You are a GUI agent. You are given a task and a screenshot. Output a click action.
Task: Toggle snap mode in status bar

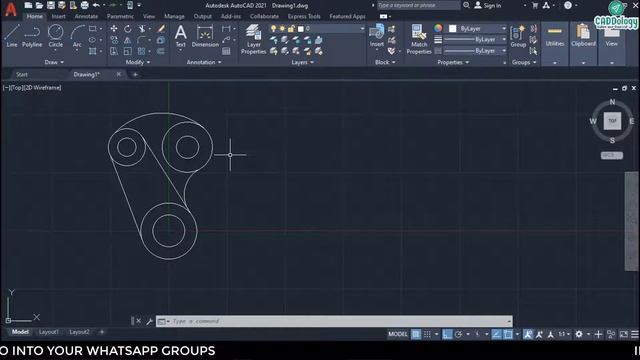coord(427,334)
